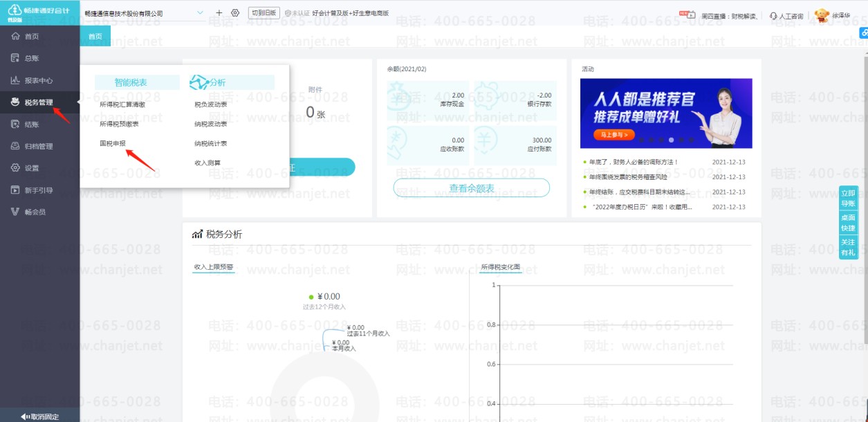Open the 总账 ledger module in sidebar

31,58
